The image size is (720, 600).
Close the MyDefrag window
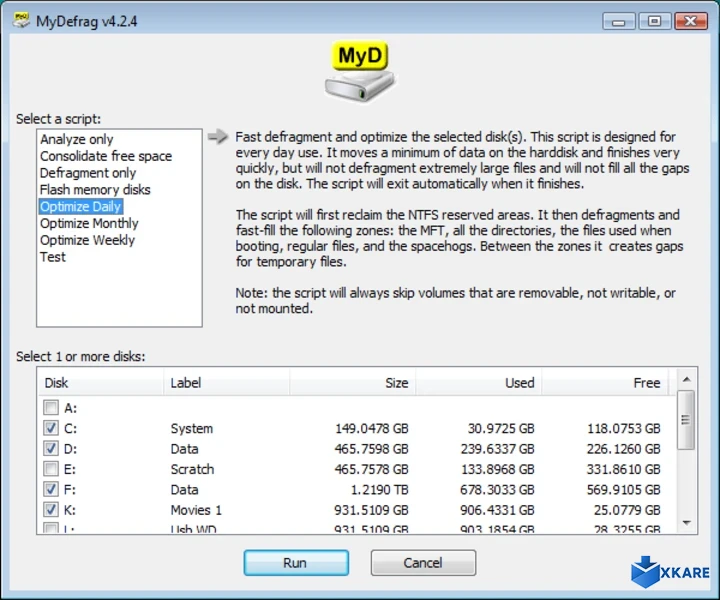click(691, 21)
